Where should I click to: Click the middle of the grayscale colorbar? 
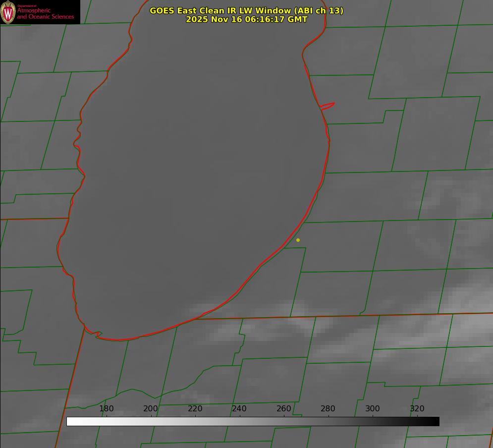[x=253, y=421]
